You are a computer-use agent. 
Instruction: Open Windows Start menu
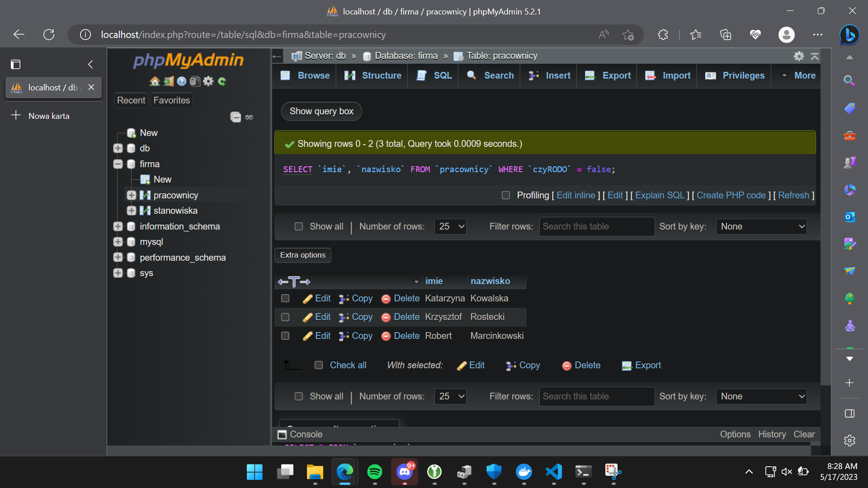[255, 472]
